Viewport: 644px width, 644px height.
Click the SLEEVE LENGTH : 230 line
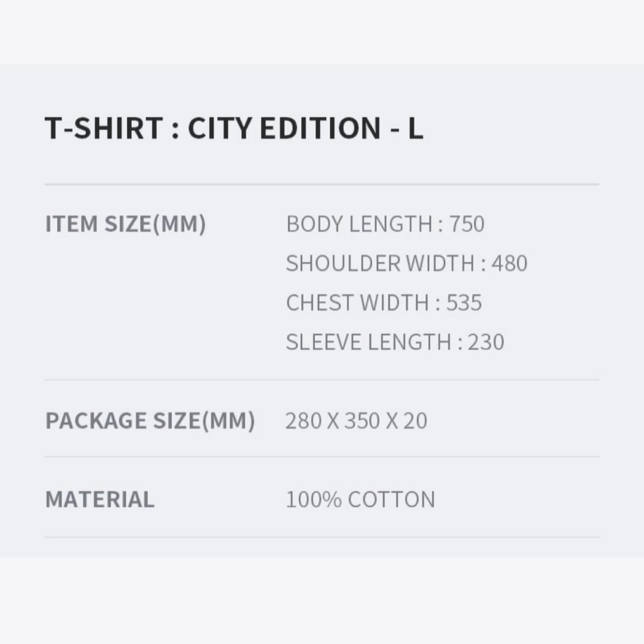(395, 342)
